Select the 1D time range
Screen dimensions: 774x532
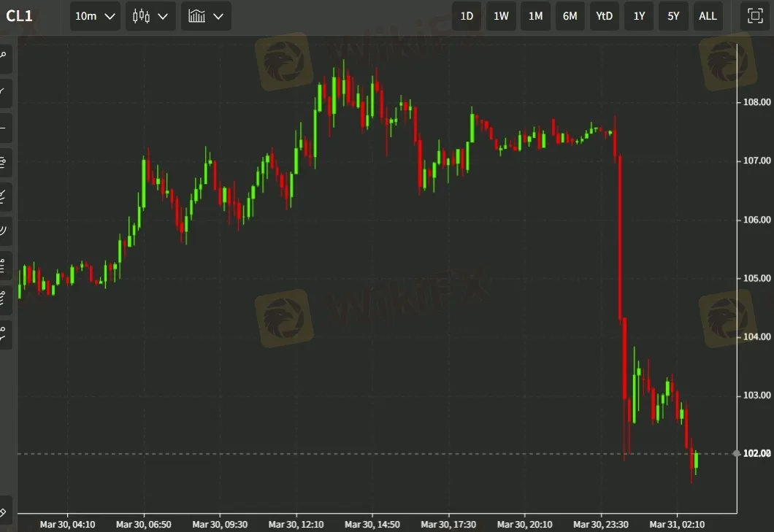pyautogui.click(x=467, y=16)
